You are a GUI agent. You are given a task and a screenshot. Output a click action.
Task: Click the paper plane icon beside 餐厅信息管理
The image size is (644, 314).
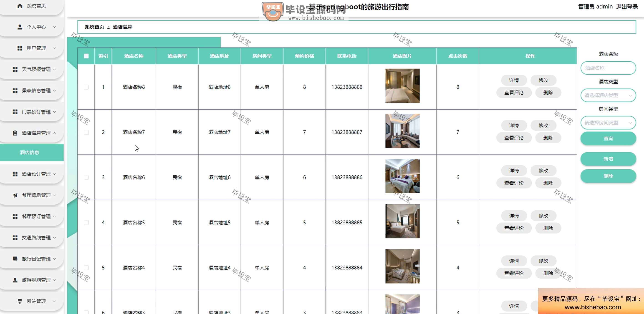[15, 195]
